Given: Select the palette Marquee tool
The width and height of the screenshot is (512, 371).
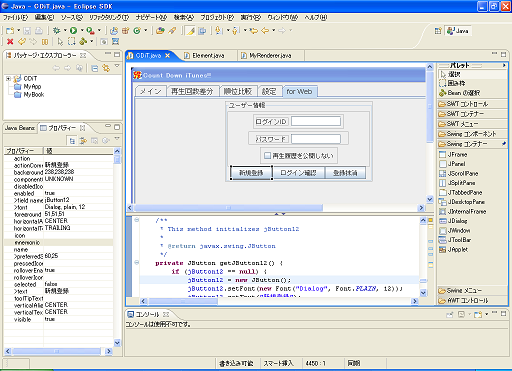Looking at the screenshot, I should pos(452,83).
